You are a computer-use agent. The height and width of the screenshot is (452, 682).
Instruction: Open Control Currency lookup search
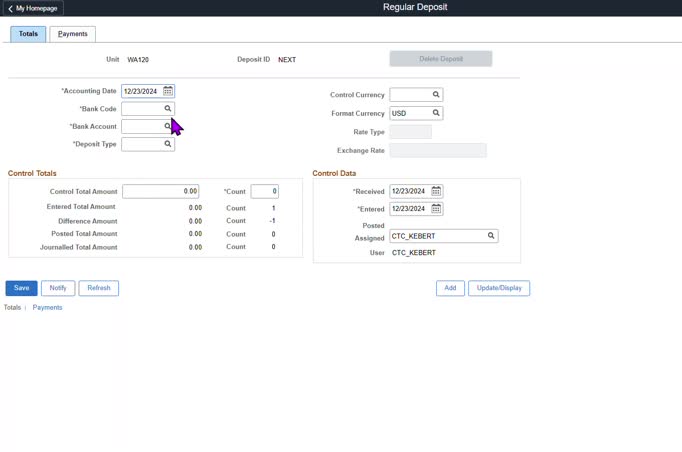pyautogui.click(x=436, y=94)
